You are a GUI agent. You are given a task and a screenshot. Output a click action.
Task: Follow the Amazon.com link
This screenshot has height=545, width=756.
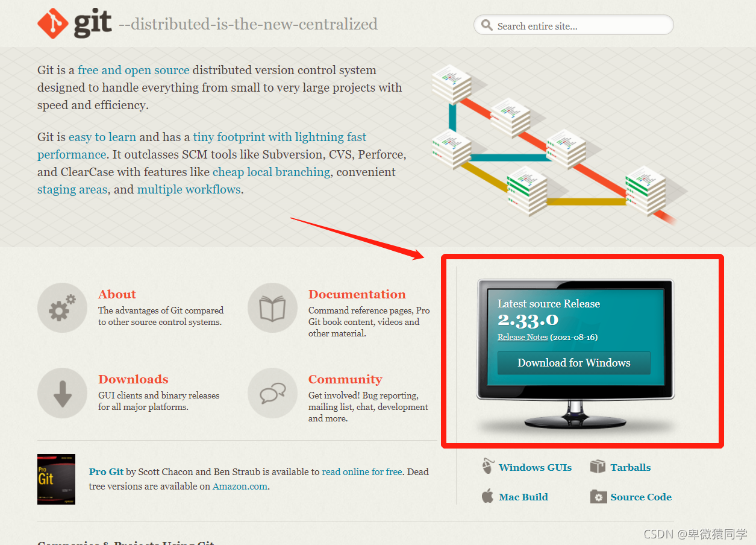(x=240, y=486)
